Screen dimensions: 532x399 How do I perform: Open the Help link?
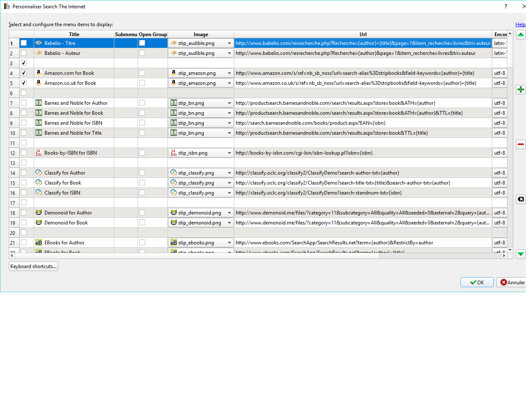click(x=520, y=25)
